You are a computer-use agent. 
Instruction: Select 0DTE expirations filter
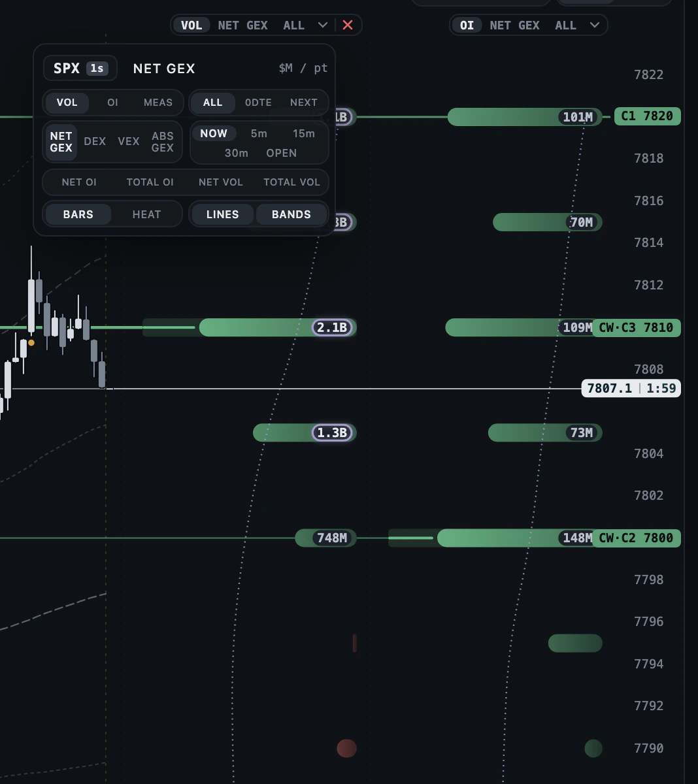pos(258,103)
